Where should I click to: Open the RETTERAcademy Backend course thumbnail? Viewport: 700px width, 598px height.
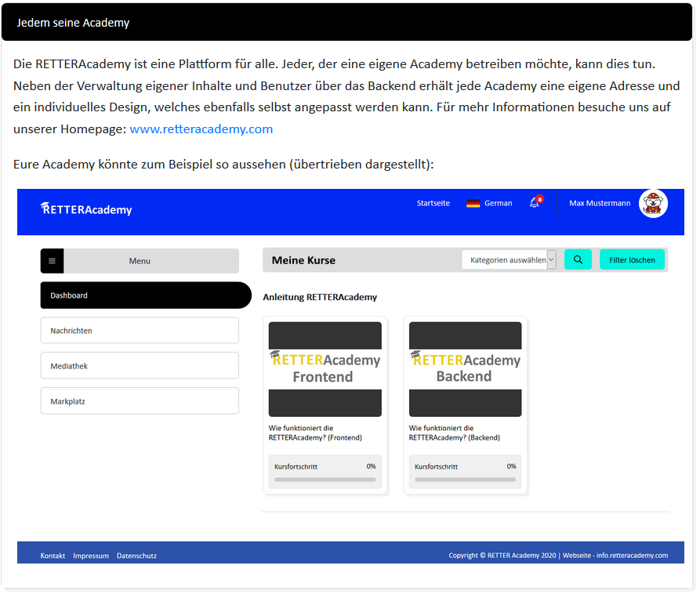coord(465,369)
